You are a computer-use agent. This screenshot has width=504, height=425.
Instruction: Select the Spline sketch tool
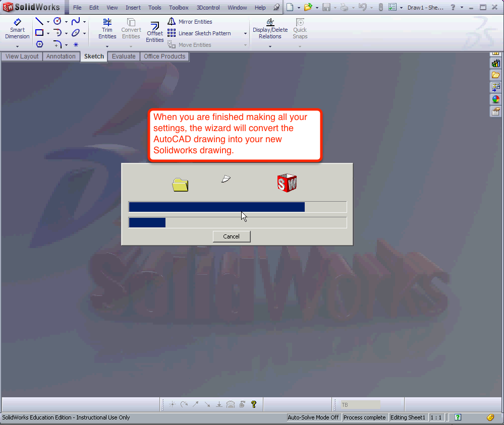tap(76, 21)
